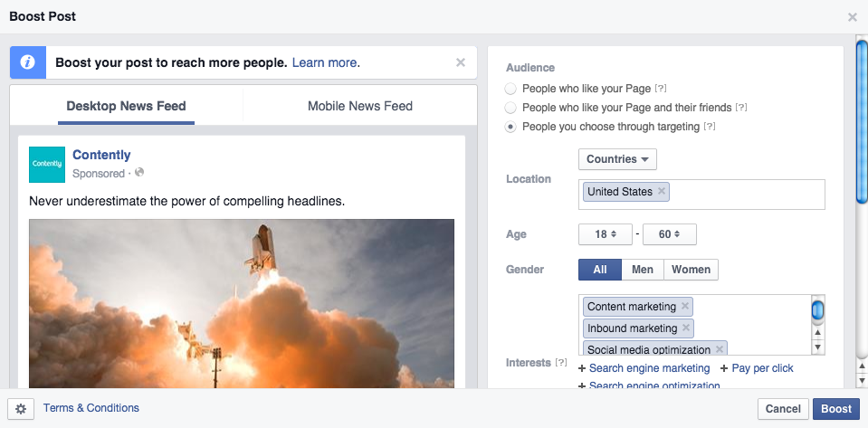Dismiss the Boost your post banner
The width and height of the screenshot is (868, 428).
pyautogui.click(x=461, y=62)
